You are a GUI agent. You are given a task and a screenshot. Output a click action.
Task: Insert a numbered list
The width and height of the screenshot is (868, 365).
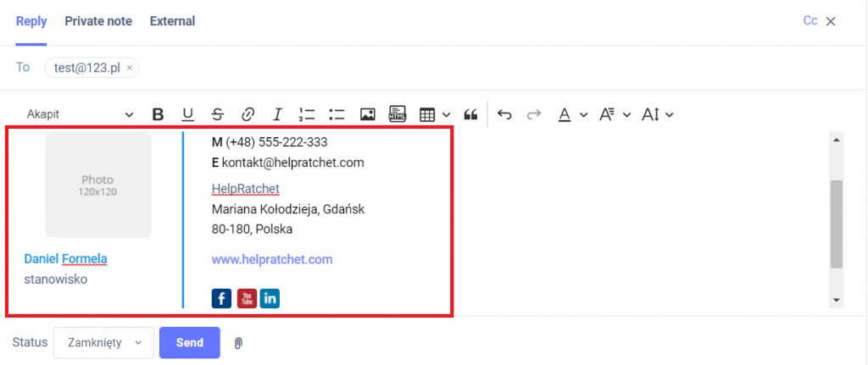pyautogui.click(x=307, y=114)
